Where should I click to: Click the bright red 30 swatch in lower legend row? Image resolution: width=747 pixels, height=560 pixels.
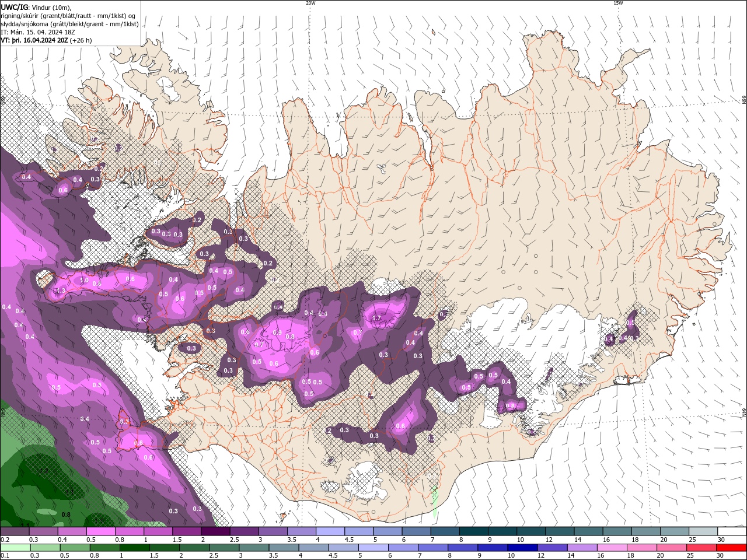click(x=732, y=548)
